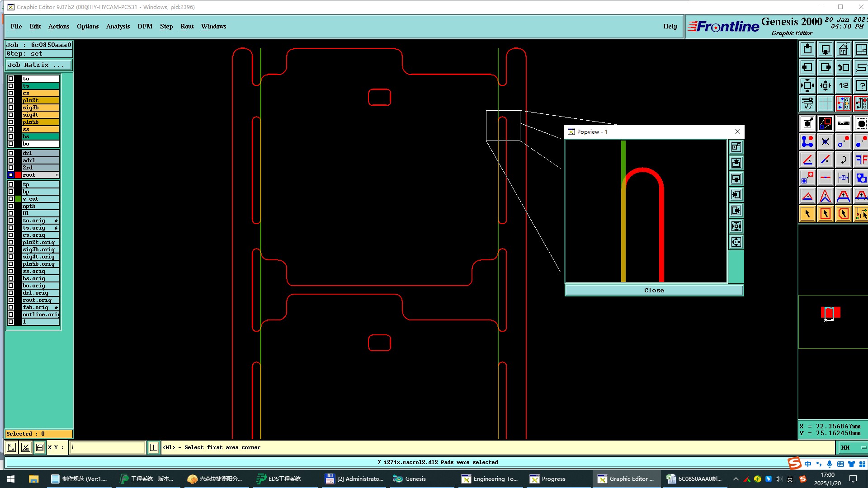Open the Rout menu
The width and height of the screenshot is (868, 488).
(187, 26)
